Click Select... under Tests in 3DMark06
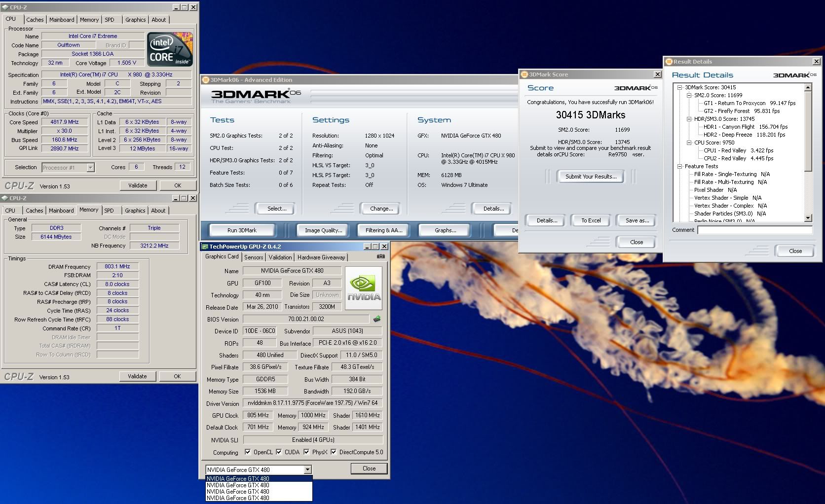The image size is (825, 504). click(x=277, y=209)
